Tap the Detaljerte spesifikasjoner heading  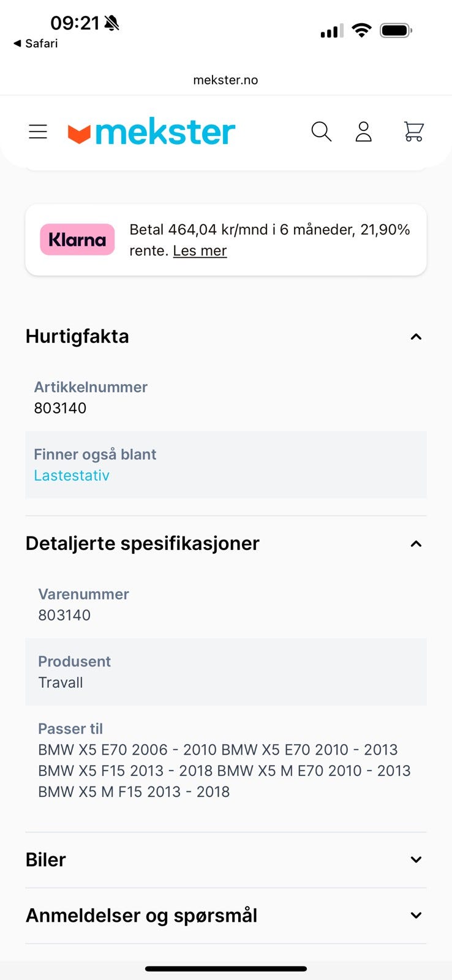pos(143,543)
